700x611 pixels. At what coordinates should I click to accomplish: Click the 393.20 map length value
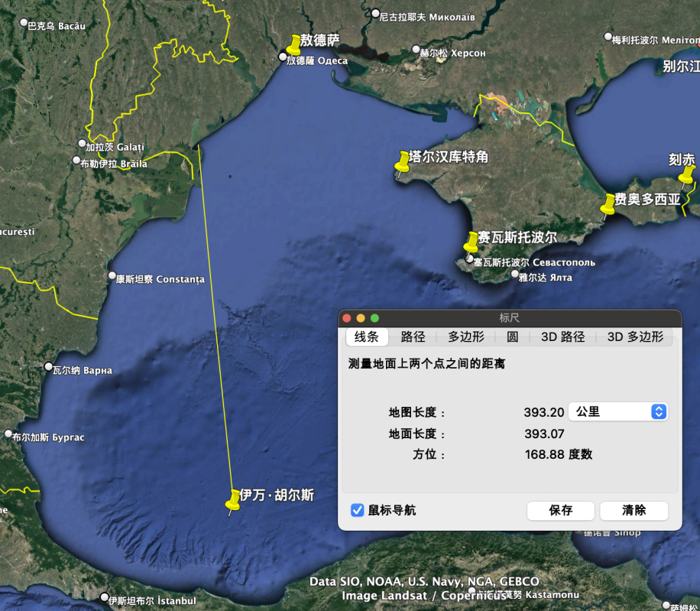[x=544, y=412]
